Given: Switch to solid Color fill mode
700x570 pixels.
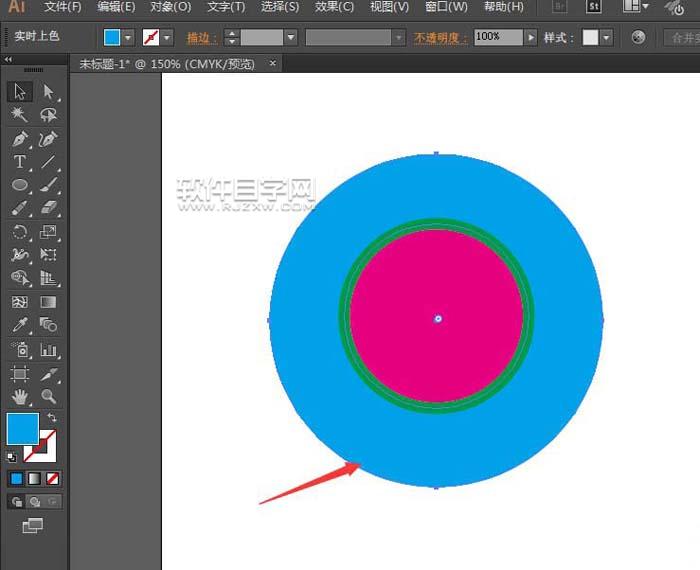Looking at the screenshot, I should (16, 478).
